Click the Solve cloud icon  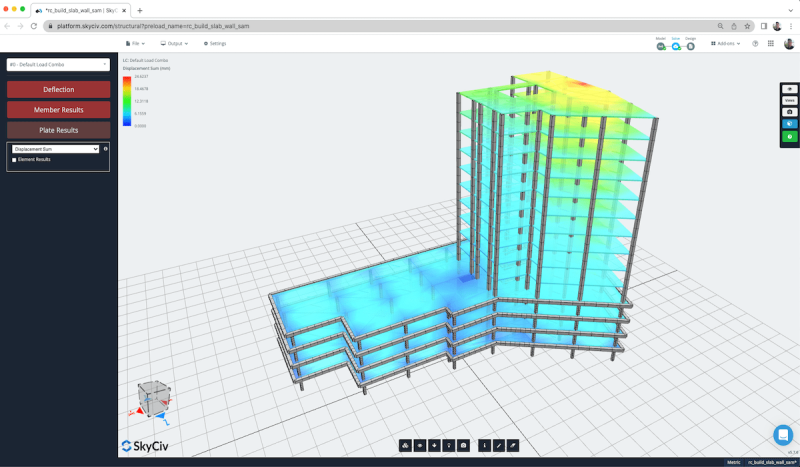click(x=676, y=45)
